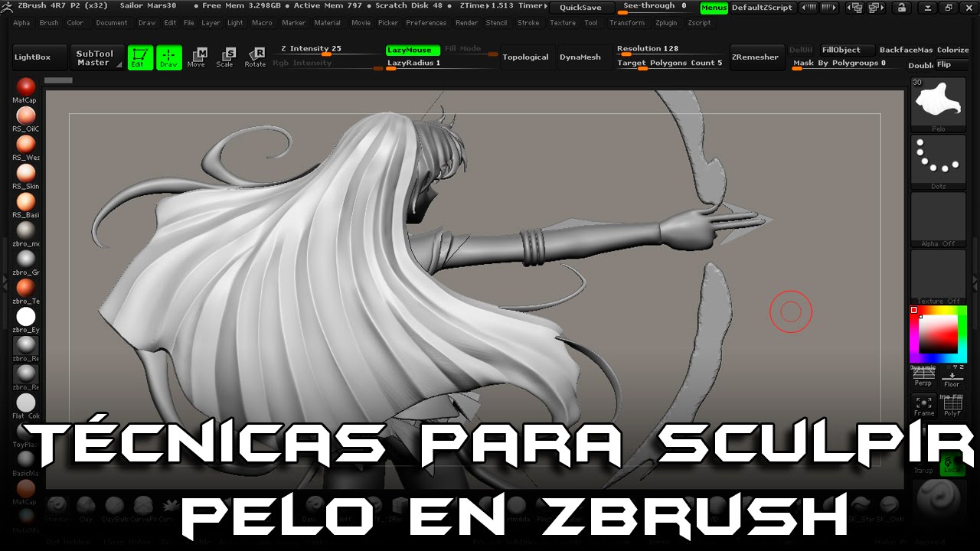
Task: Toggle Draw mode button
Action: click(169, 57)
